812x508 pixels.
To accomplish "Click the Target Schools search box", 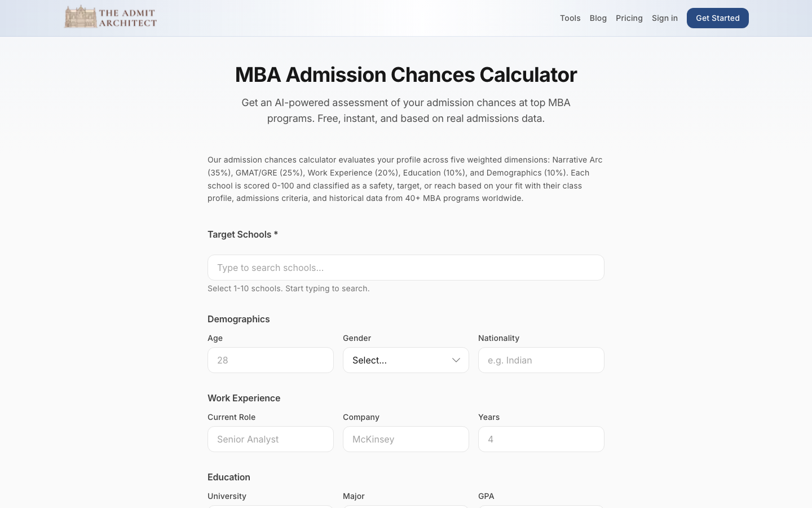I will [405, 268].
